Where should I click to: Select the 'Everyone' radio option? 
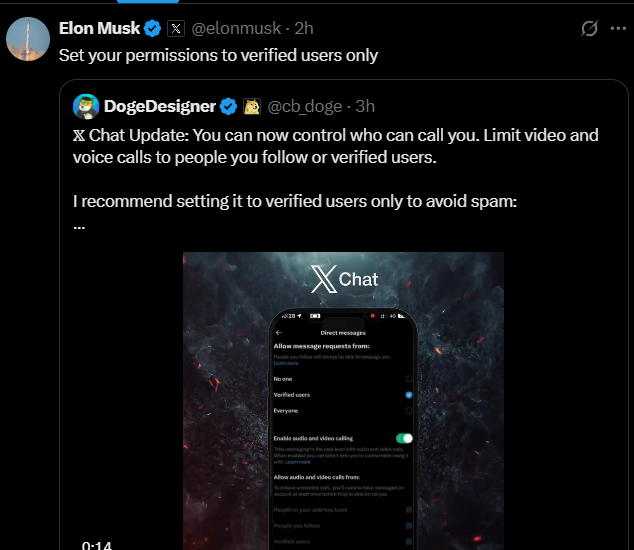[408, 410]
